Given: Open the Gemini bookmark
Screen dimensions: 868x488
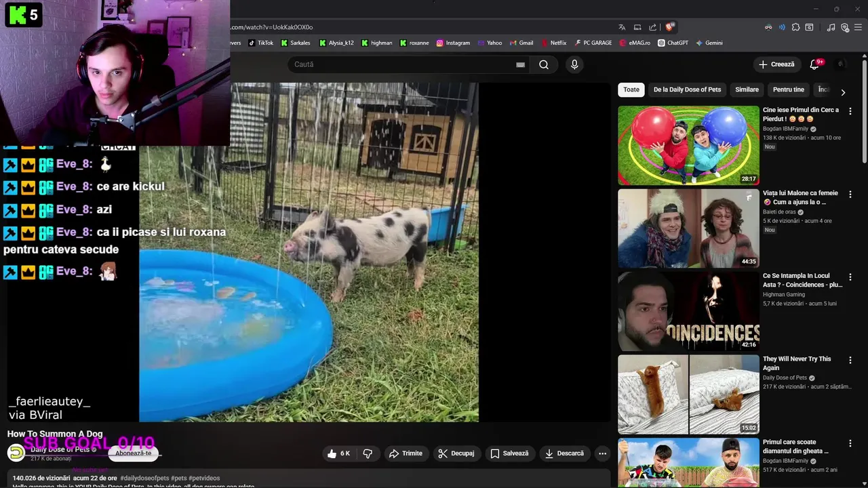Looking at the screenshot, I should click(709, 43).
